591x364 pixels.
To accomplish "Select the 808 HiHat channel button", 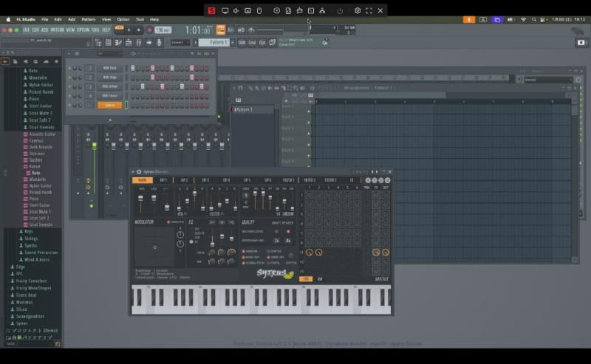I will coord(109,86).
